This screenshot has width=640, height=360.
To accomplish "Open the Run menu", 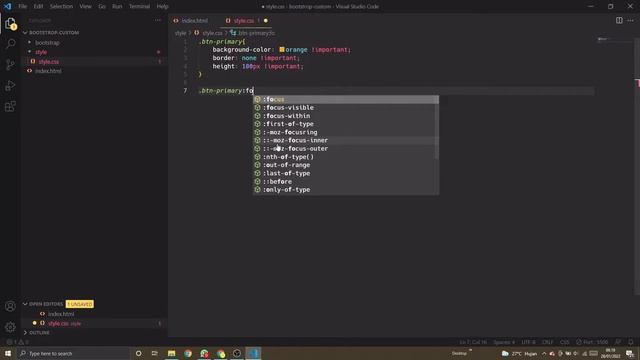I will click(117, 7).
